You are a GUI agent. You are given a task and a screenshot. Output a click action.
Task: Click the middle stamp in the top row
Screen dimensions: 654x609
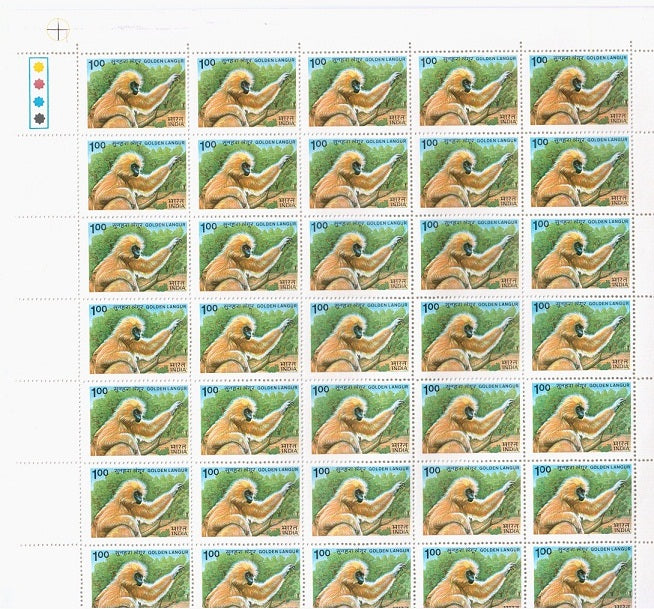coord(357,91)
